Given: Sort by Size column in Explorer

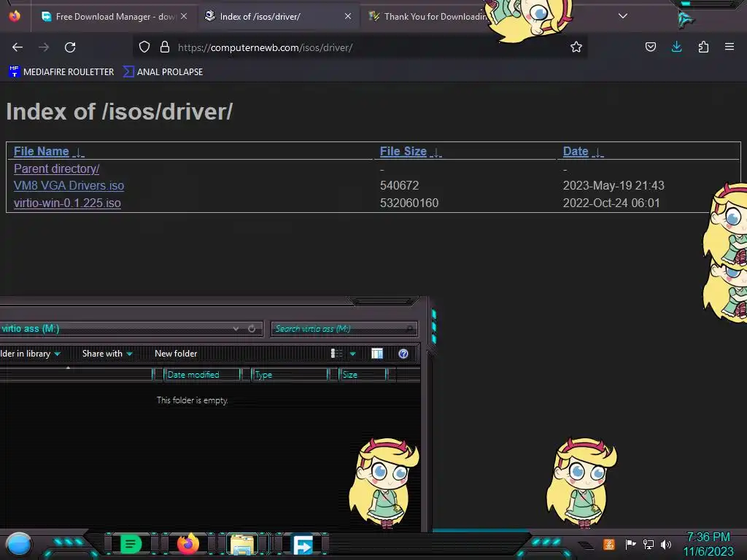Looking at the screenshot, I should point(363,375).
